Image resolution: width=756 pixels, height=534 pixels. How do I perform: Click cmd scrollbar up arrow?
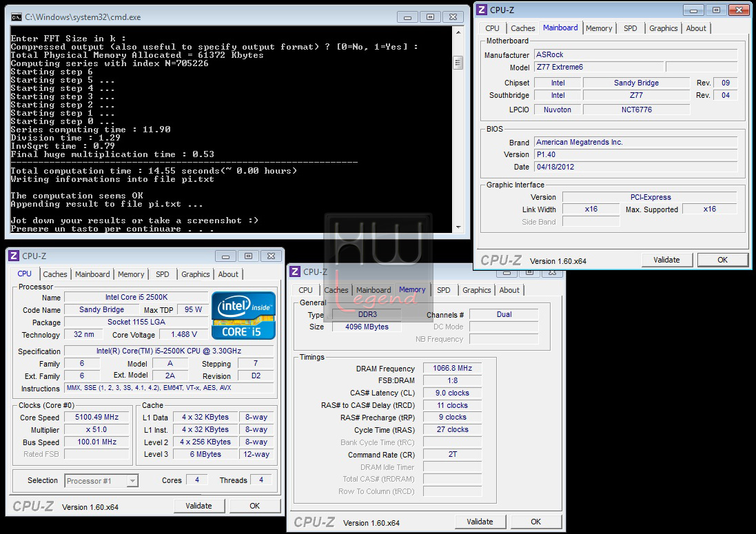(458, 32)
